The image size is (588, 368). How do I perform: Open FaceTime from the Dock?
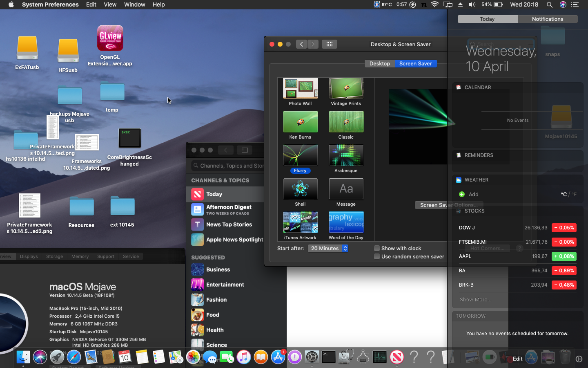(227, 357)
